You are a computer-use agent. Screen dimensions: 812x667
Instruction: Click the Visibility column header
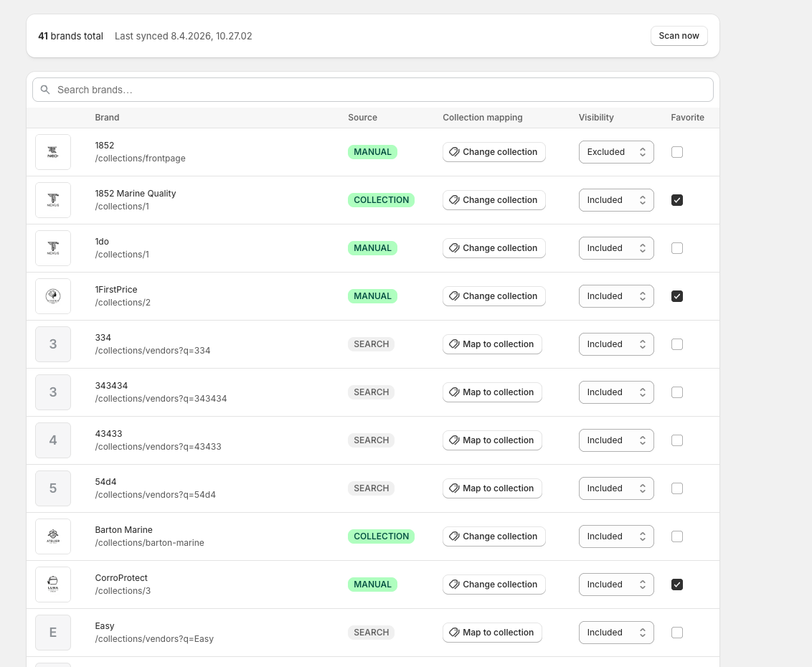coord(596,118)
